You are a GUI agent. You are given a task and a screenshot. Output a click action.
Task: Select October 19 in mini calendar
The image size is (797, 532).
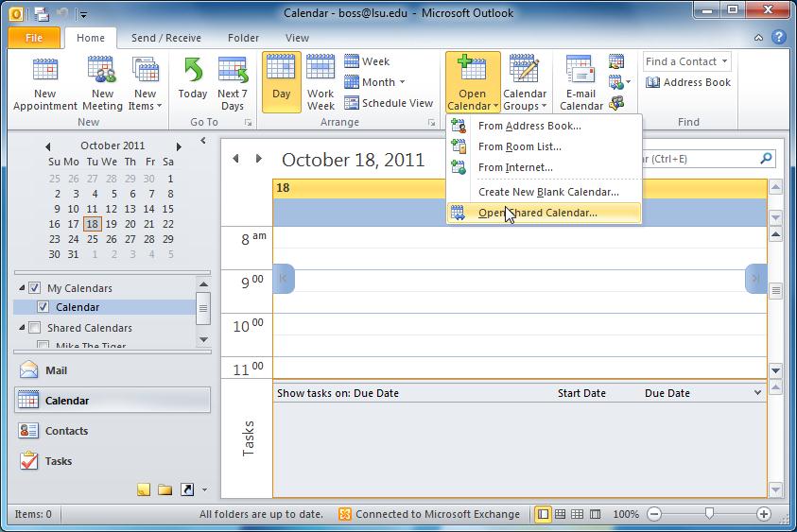(112, 224)
